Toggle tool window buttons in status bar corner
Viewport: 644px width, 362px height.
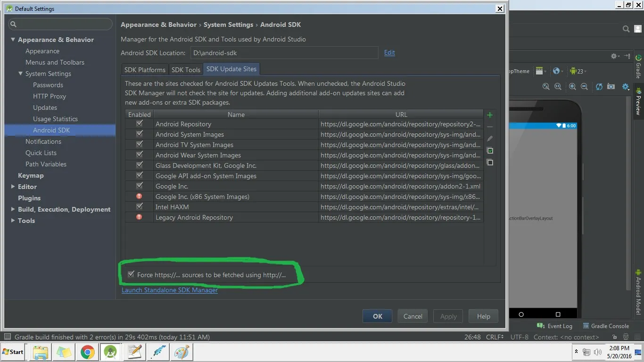pyautogui.click(x=8, y=337)
